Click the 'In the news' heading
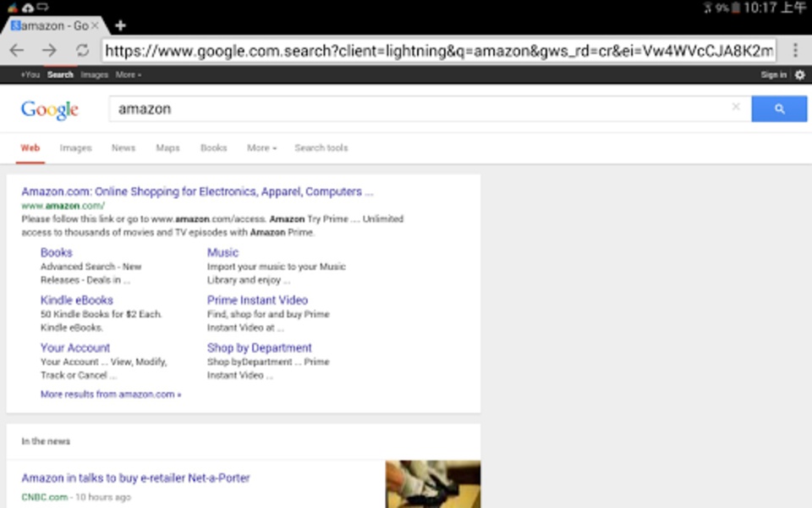Viewport: 812px width, 508px height. click(x=46, y=441)
